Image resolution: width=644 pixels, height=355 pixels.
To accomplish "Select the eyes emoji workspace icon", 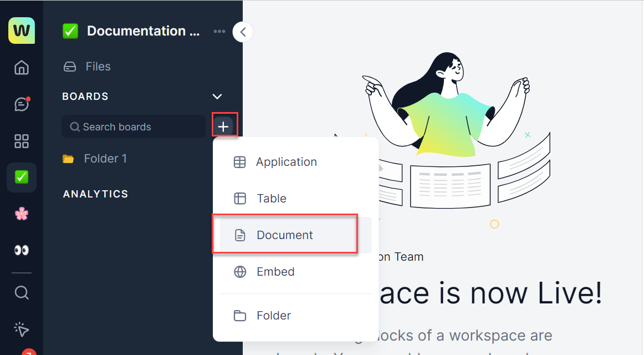I will click(22, 251).
